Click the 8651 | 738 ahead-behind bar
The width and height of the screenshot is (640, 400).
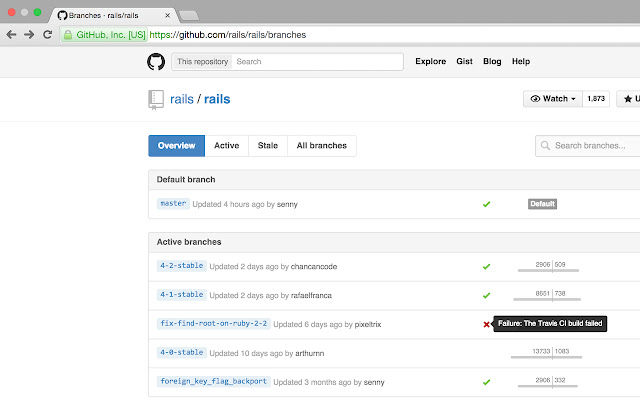point(547,296)
